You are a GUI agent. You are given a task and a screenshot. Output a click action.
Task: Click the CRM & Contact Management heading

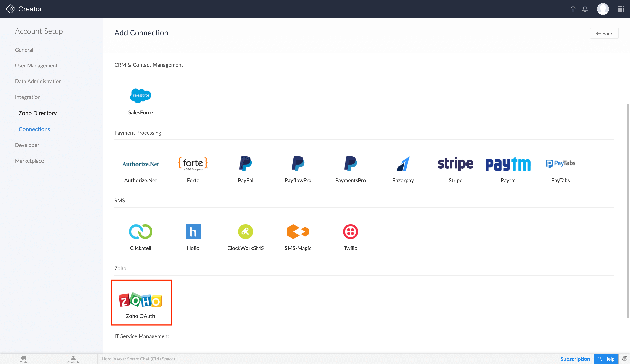[x=149, y=65]
